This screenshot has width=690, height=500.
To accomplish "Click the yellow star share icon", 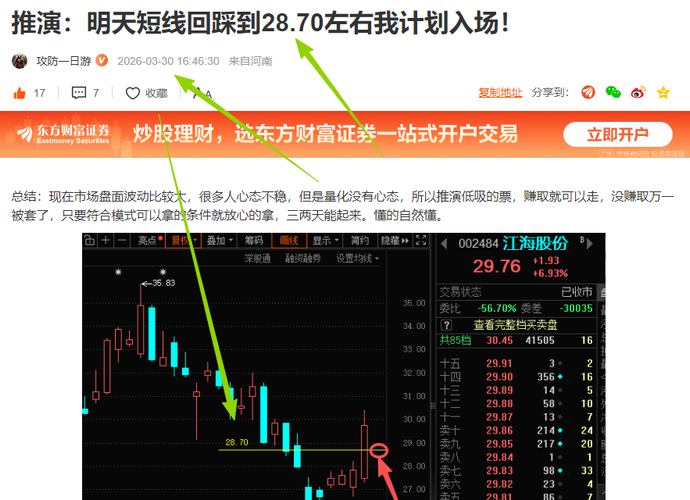I will coord(663,92).
